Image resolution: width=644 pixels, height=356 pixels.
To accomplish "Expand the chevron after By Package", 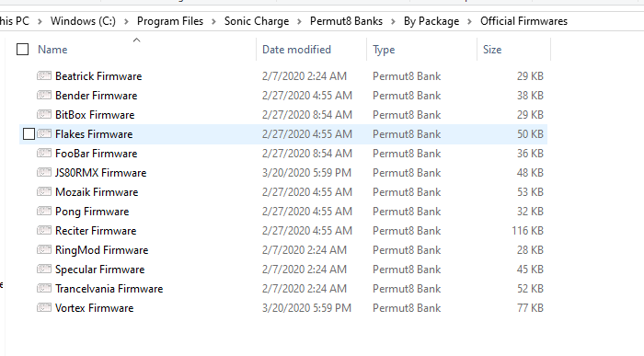I will 470,21.
